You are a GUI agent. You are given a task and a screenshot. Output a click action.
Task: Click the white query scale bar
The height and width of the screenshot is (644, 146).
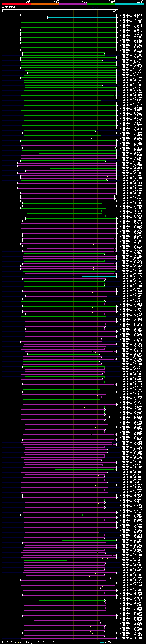pyautogui.click(x=60, y=10)
